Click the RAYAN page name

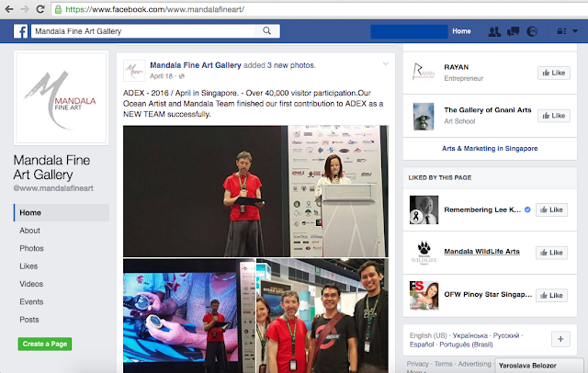pos(457,67)
